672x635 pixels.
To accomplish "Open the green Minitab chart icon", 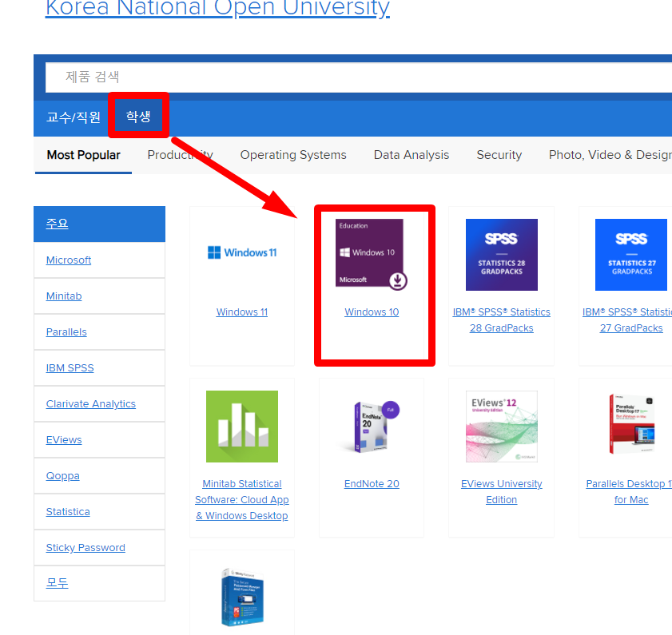I will [x=242, y=427].
